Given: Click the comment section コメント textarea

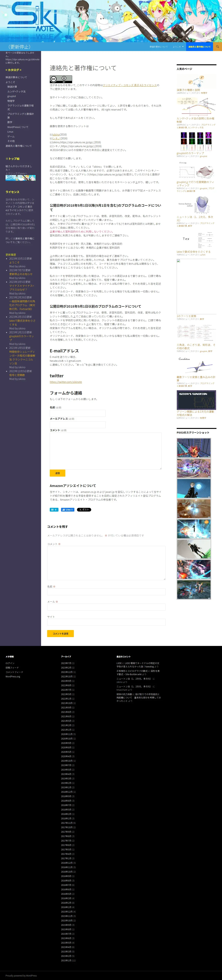Looking at the screenshot, I should pyautogui.click(x=106, y=563).
